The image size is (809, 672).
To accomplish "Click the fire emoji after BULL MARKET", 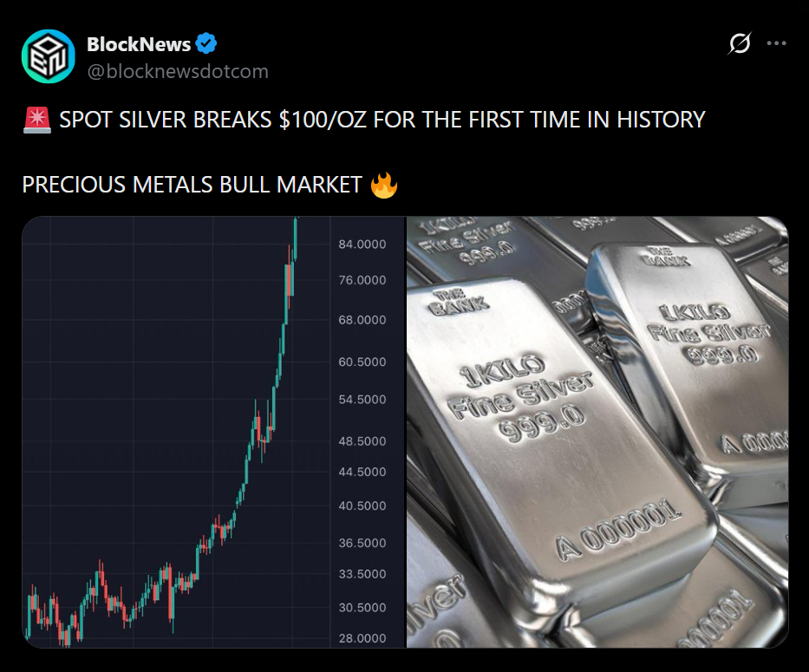I will pyautogui.click(x=383, y=185).
